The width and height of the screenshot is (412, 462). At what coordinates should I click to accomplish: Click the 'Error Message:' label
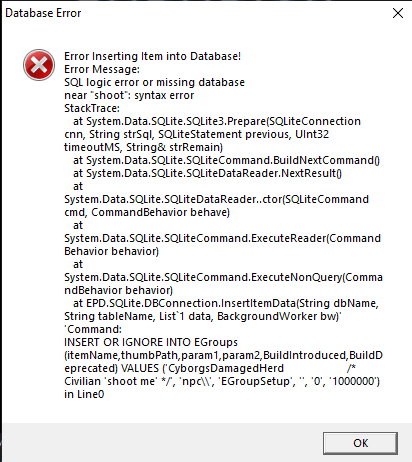tap(102, 69)
